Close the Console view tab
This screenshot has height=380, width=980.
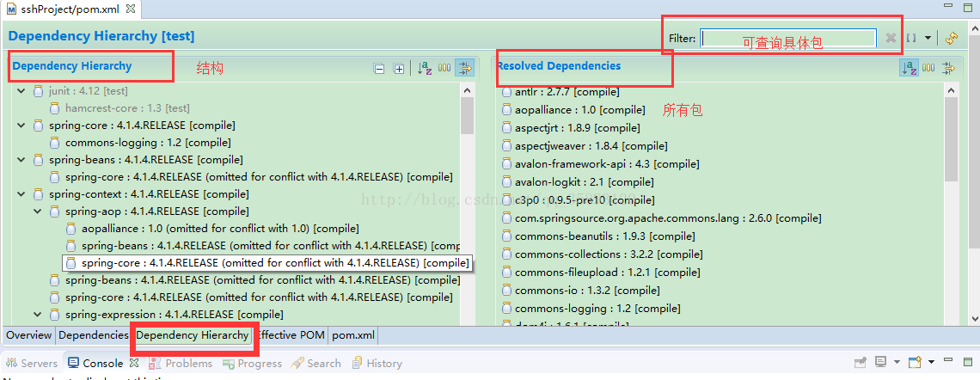point(134,363)
